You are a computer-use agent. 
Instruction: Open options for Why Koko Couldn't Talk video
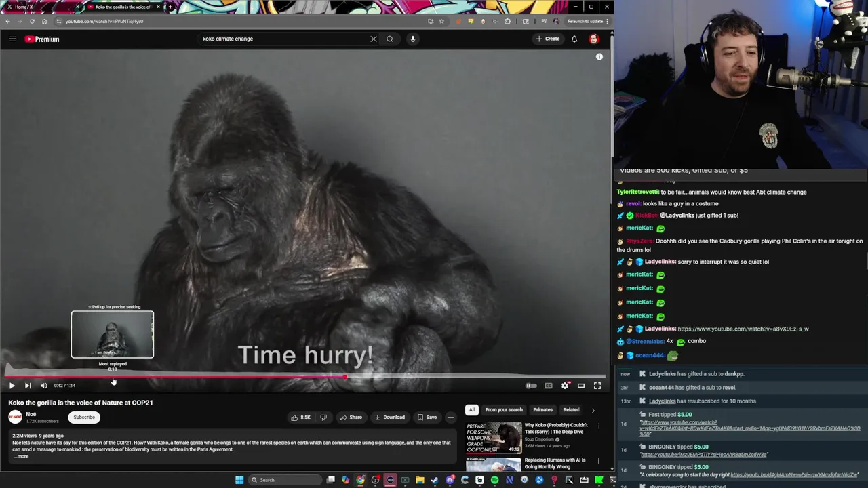pyautogui.click(x=598, y=426)
